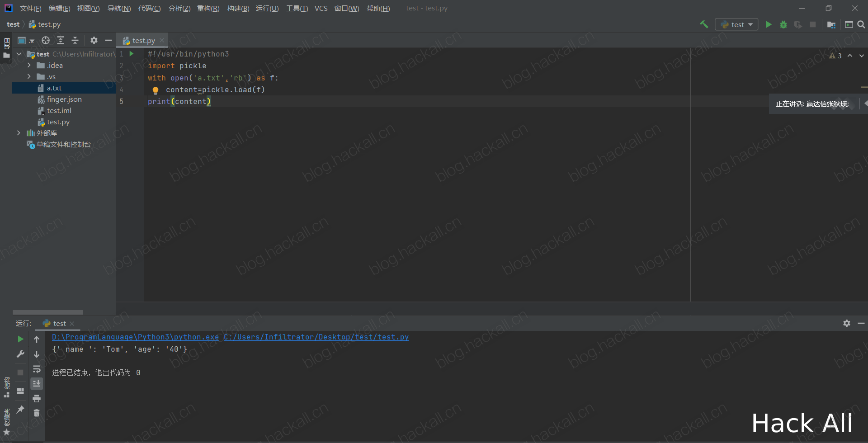Open the 导航(N) menu
Screen dimensions: 868x443
[x=119, y=9]
